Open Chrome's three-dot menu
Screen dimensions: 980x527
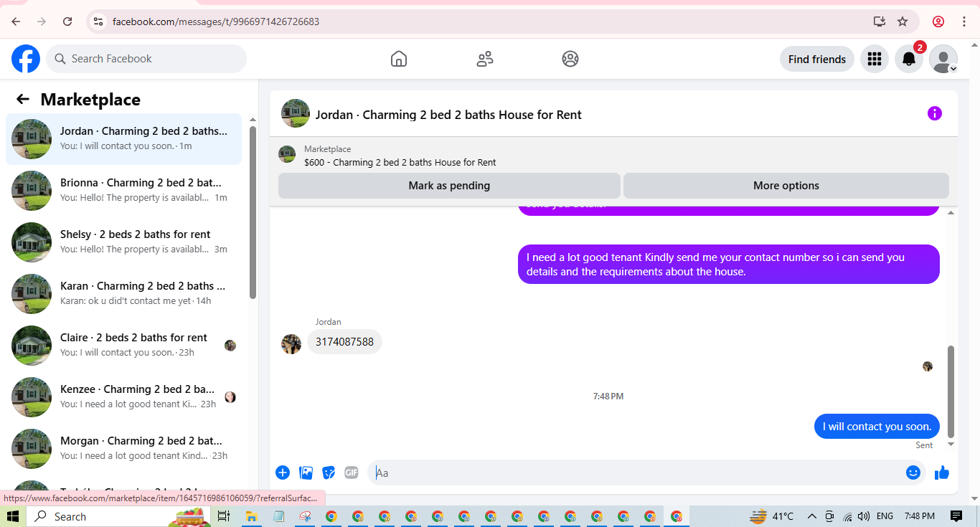pos(964,22)
